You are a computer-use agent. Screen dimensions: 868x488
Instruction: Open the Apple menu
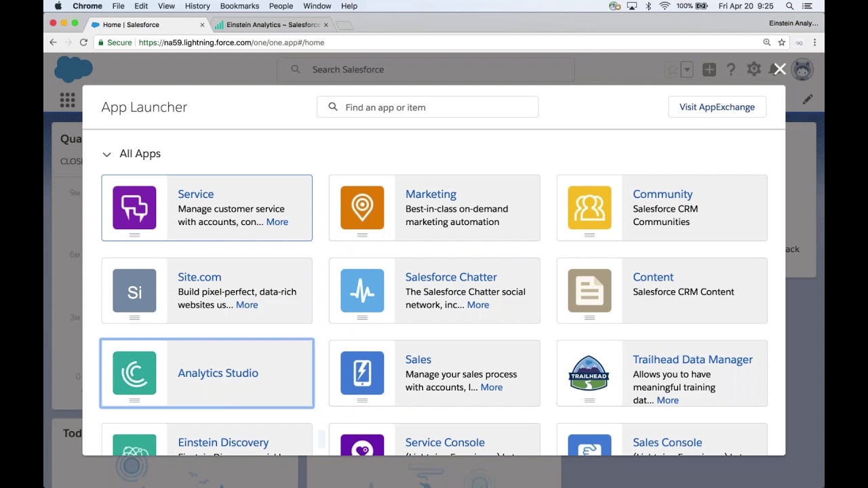tap(58, 6)
